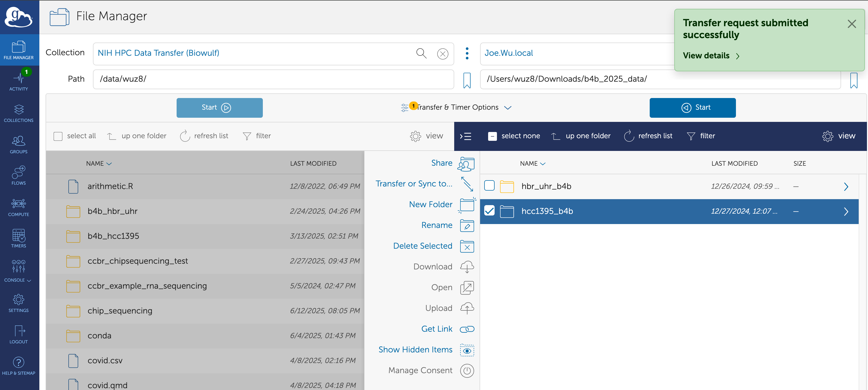Open the Flows sidebar icon
Viewport: 868px width, 390px height.
19,175
